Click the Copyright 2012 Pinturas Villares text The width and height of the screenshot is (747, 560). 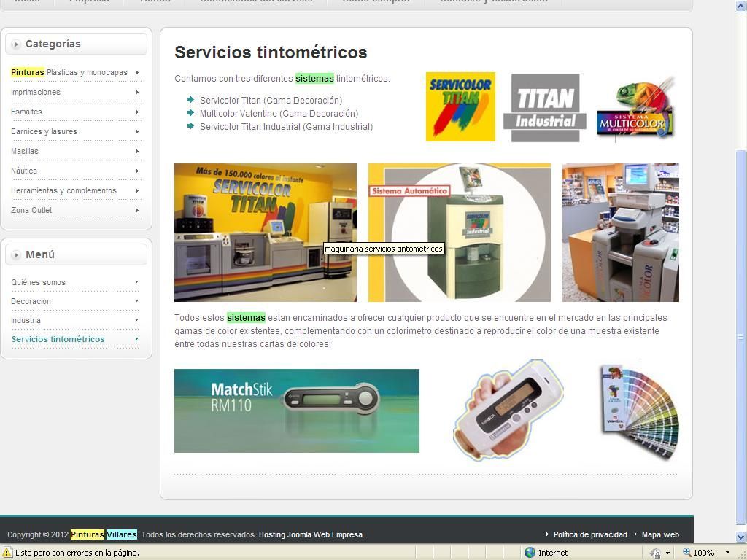72,534
